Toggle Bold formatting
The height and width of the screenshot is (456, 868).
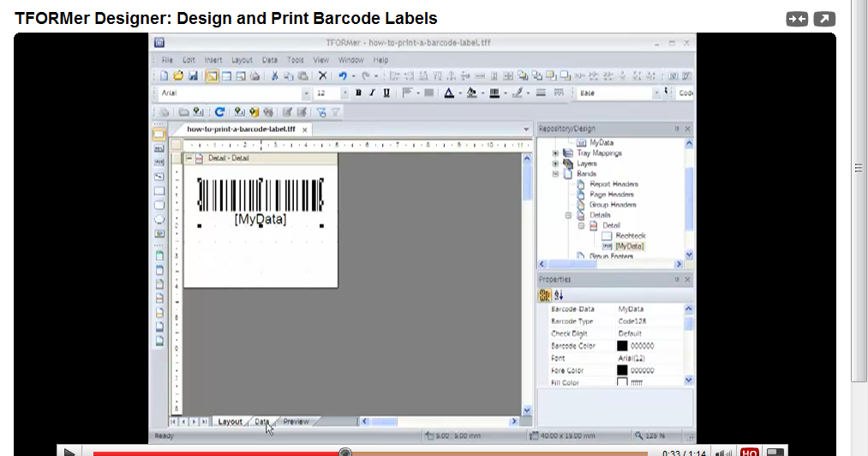point(358,93)
